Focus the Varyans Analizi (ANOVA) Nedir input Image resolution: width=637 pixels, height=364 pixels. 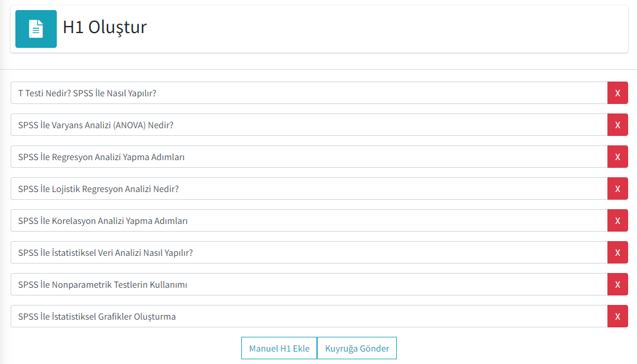(309, 125)
